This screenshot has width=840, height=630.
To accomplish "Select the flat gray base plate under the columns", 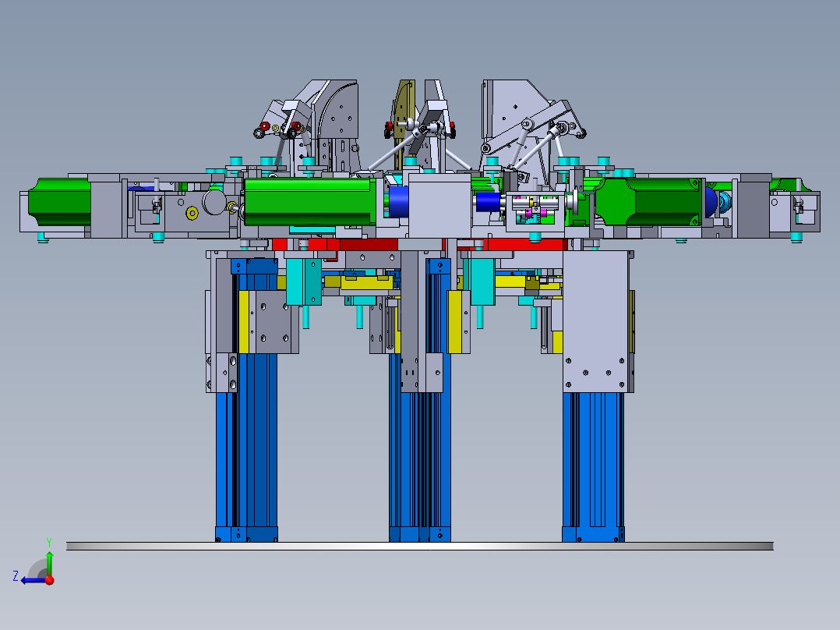I will 419,546.
